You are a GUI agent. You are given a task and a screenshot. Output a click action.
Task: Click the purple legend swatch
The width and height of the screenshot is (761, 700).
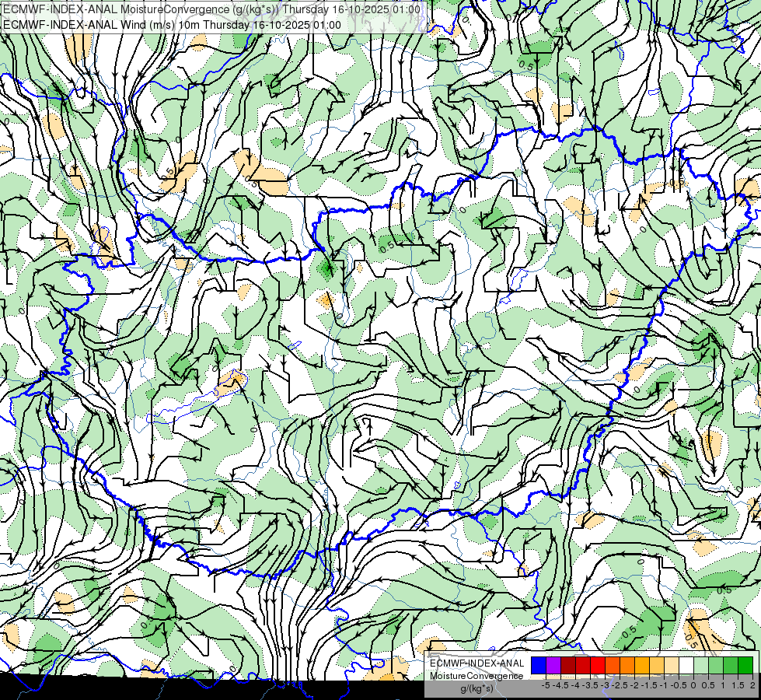(x=553, y=665)
